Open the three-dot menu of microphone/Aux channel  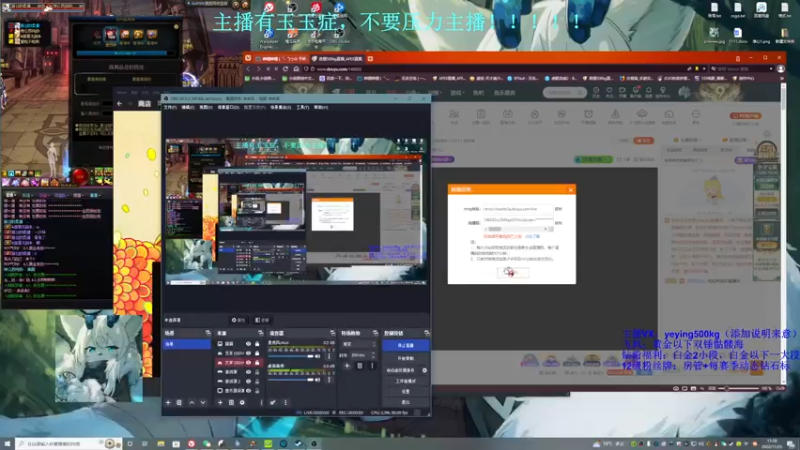[x=329, y=356]
